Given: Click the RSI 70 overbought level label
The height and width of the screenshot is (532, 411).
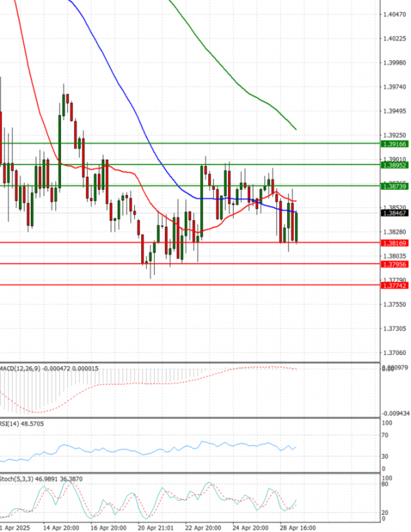Looking at the screenshot, I should click(x=386, y=435).
